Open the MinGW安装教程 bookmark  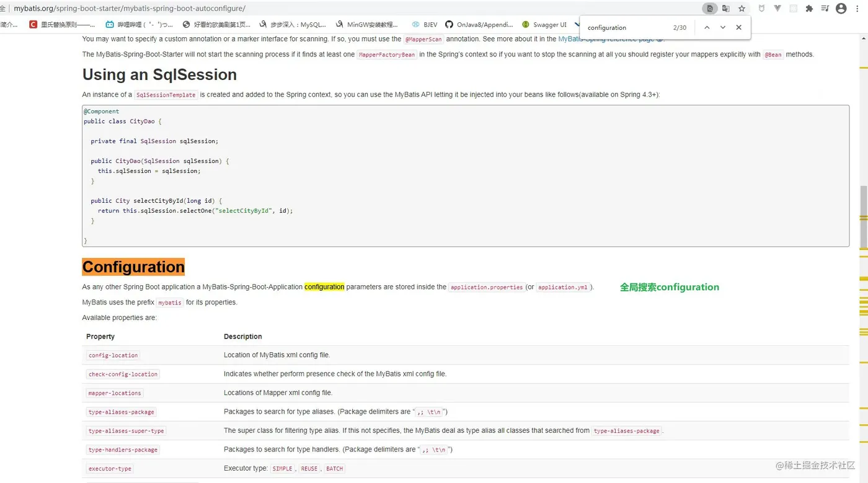click(x=367, y=25)
